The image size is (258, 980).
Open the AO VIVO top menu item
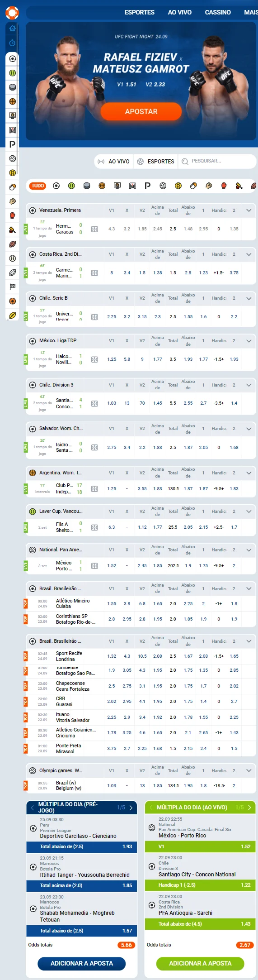(x=180, y=12)
